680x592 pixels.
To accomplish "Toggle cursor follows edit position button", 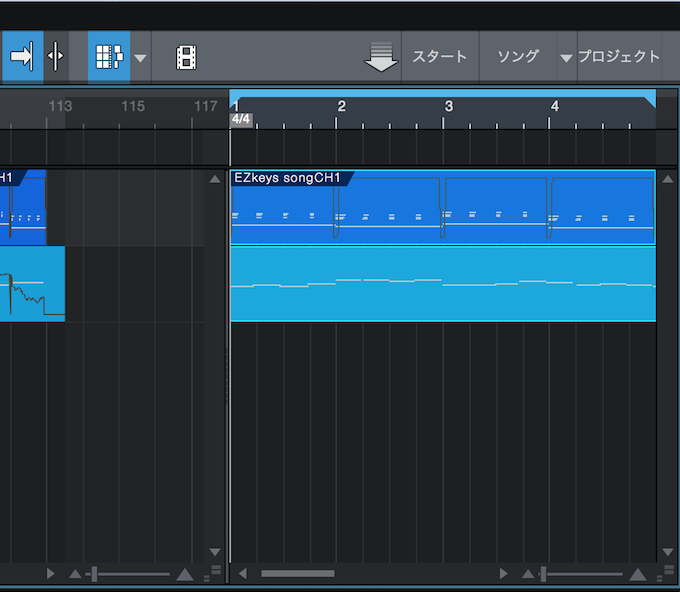I will 56,56.
